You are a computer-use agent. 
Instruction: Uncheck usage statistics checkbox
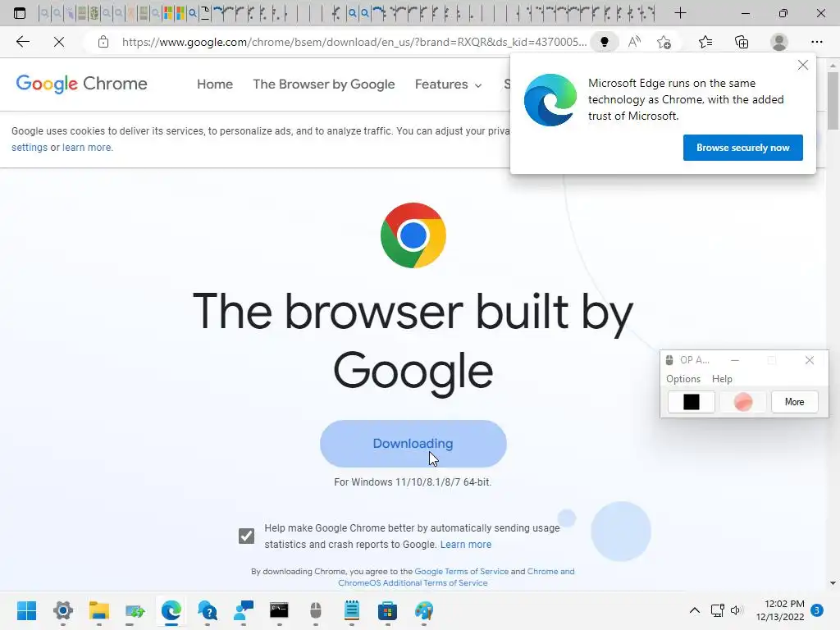[x=246, y=536]
